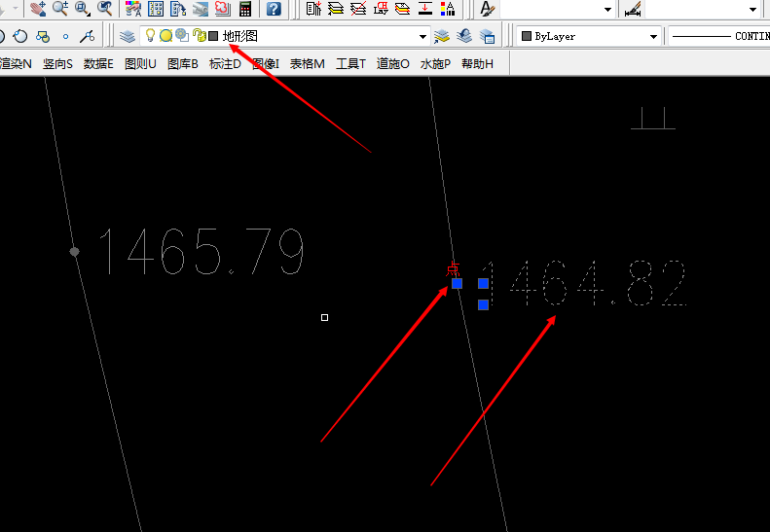
Task: Click the overlapping shapes tool icon
Action: [43, 36]
